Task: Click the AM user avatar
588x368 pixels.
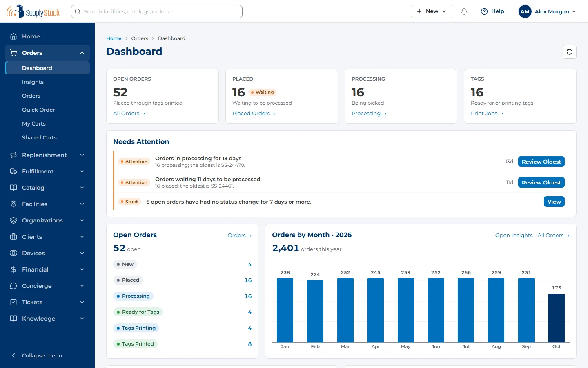Action: point(525,11)
